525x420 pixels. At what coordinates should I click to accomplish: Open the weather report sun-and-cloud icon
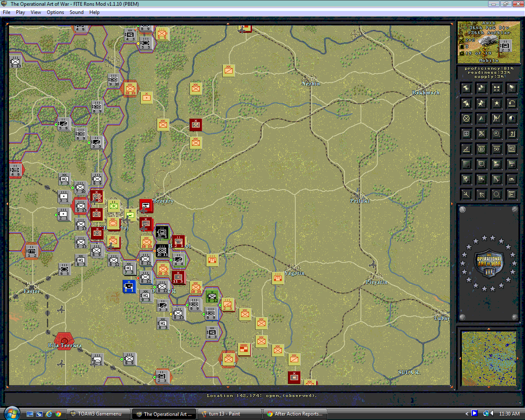coord(496,164)
